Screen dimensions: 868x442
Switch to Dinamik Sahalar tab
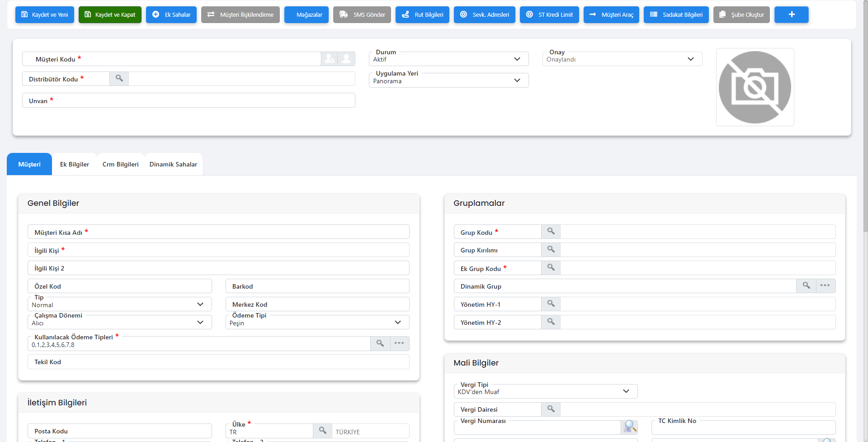click(x=173, y=164)
